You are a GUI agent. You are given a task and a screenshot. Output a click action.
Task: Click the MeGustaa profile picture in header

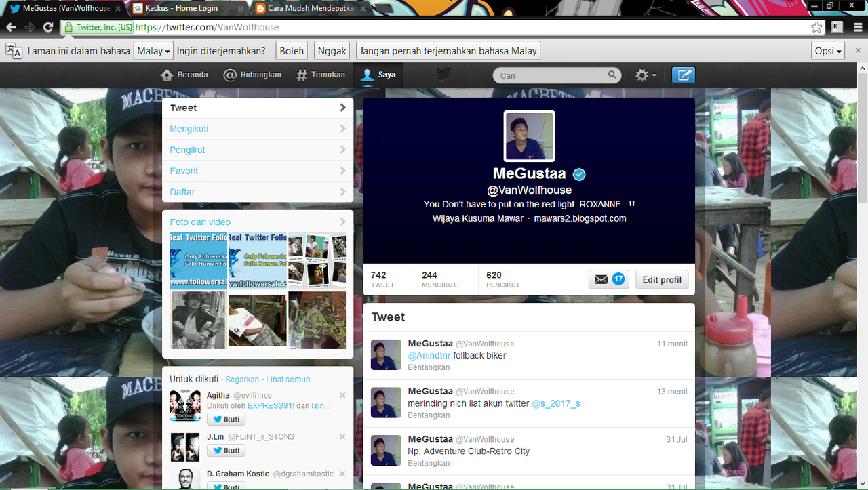pyautogui.click(x=529, y=136)
